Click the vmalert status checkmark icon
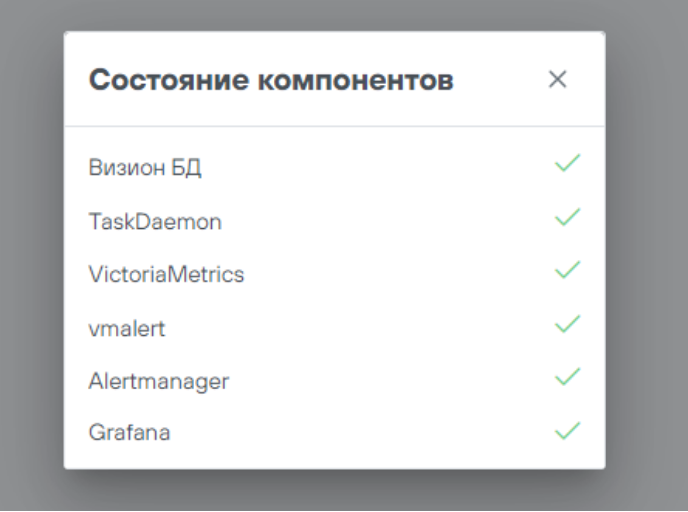Image resolution: width=688 pixels, height=512 pixels. point(567,323)
